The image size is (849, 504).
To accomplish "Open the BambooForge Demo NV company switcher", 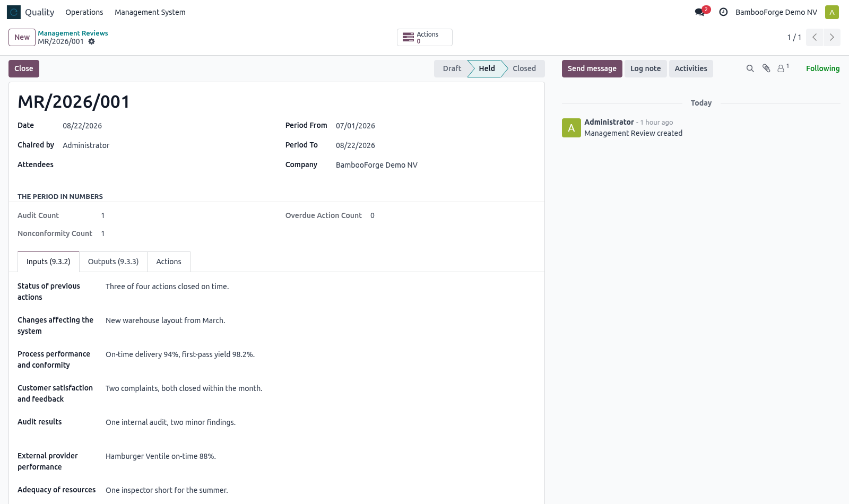I will [x=776, y=12].
